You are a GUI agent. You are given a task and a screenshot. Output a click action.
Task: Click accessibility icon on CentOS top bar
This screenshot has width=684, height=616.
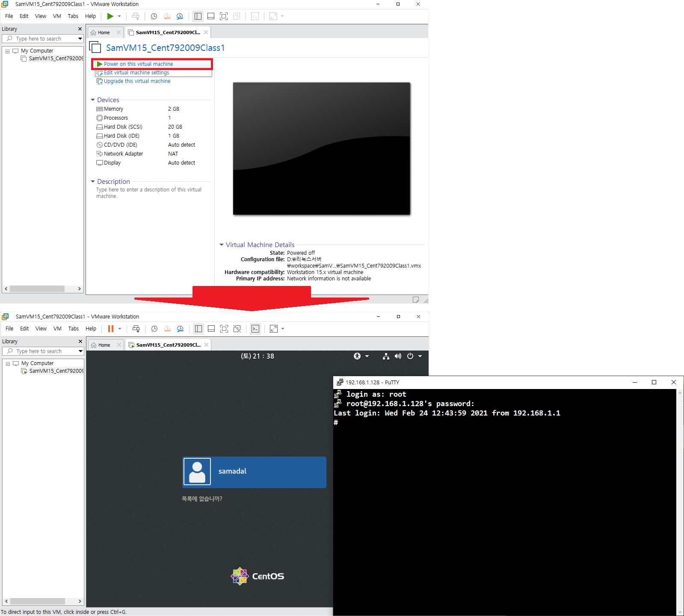(x=357, y=356)
